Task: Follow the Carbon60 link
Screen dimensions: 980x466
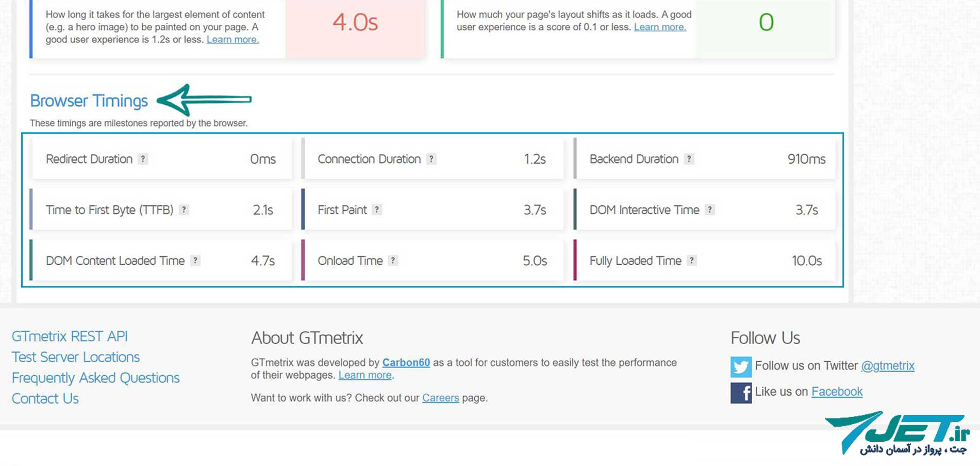Action: coord(406,363)
